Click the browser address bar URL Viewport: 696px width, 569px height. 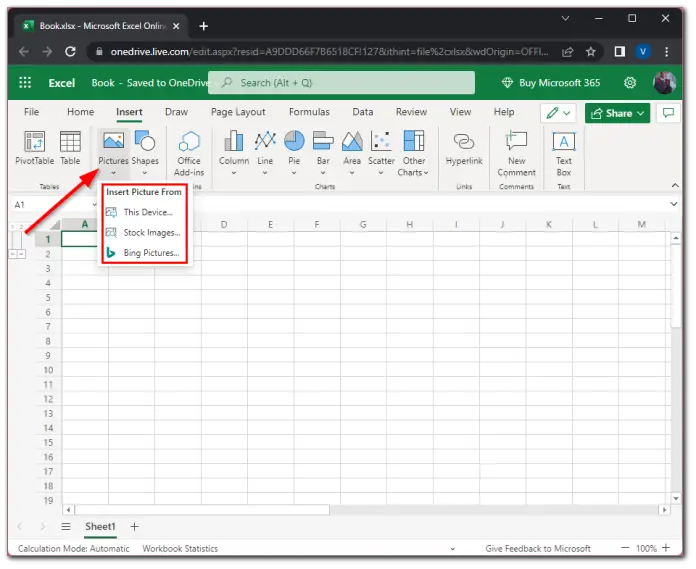point(329,51)
